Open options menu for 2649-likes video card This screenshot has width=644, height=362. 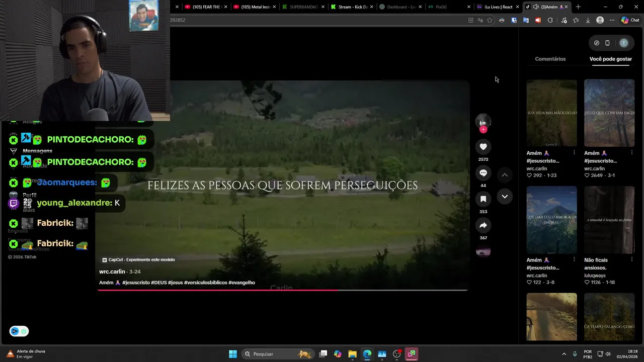[x=632, y=152]
